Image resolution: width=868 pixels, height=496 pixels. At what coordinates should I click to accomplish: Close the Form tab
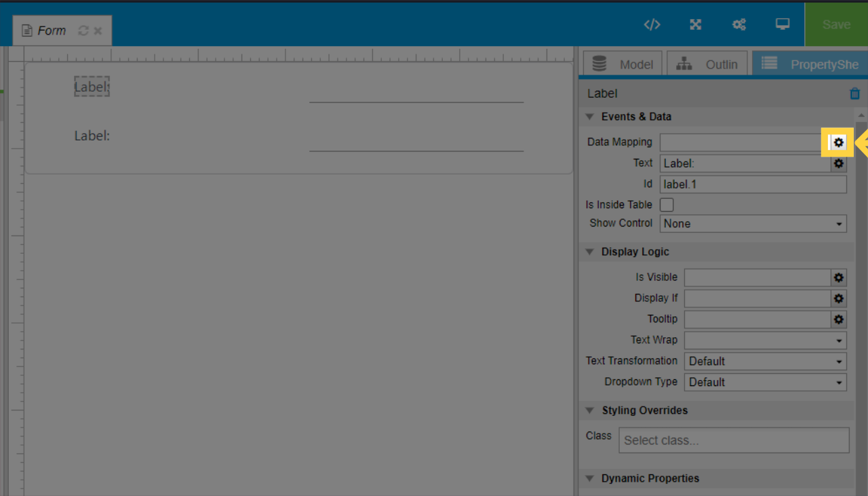click(98, 31)
